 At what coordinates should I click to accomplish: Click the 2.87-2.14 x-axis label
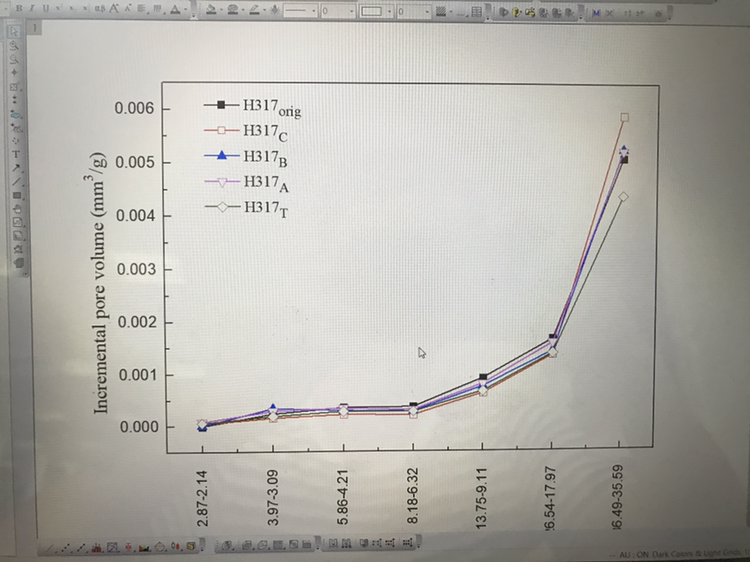(202, 498)
